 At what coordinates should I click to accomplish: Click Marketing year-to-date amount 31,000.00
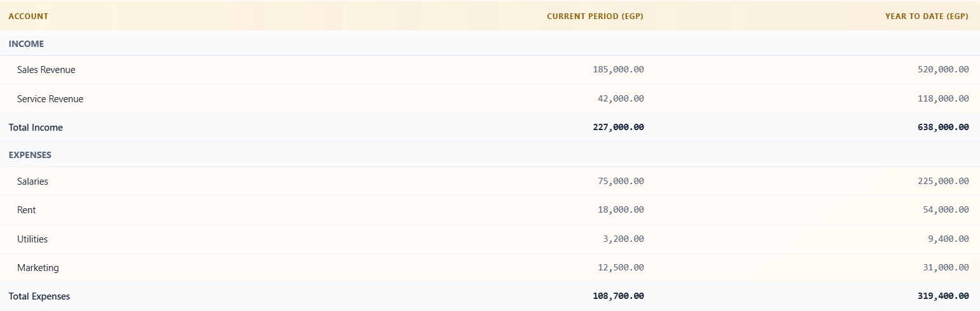tap(946, 268)
